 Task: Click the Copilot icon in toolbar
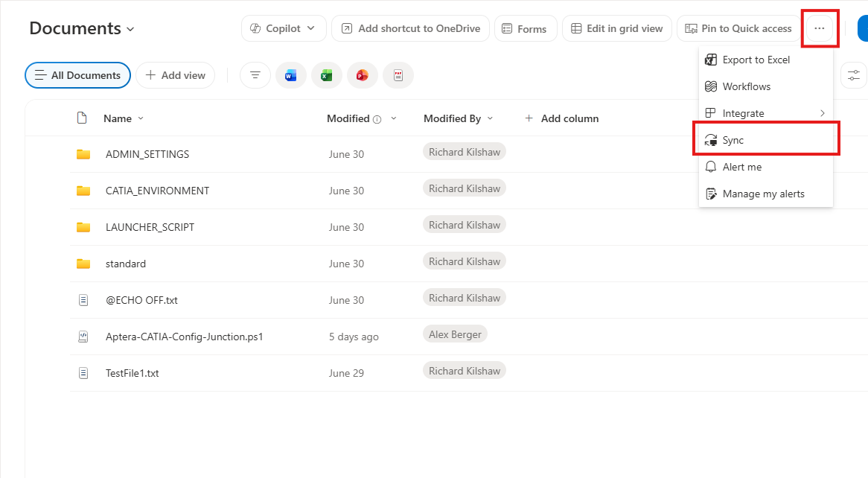[255, 28]
